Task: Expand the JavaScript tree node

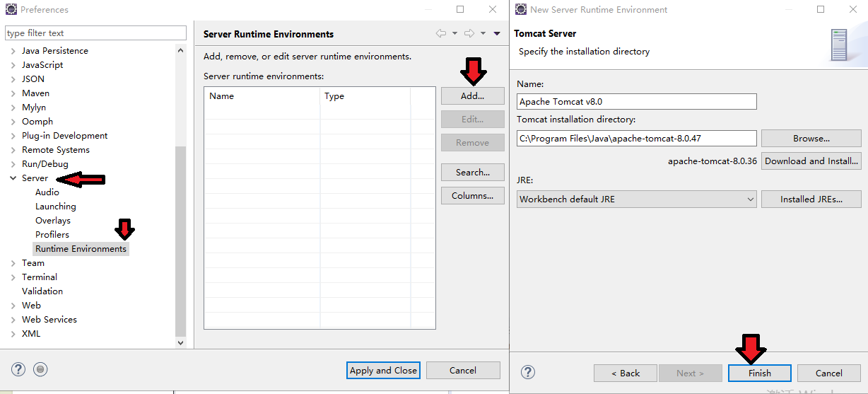Action: tap(13, 65)
